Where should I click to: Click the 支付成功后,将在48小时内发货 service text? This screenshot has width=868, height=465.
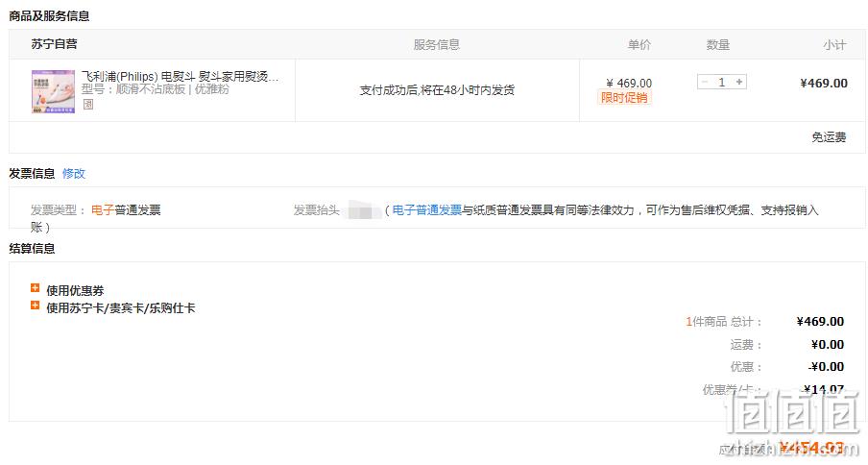click(437, 89)
